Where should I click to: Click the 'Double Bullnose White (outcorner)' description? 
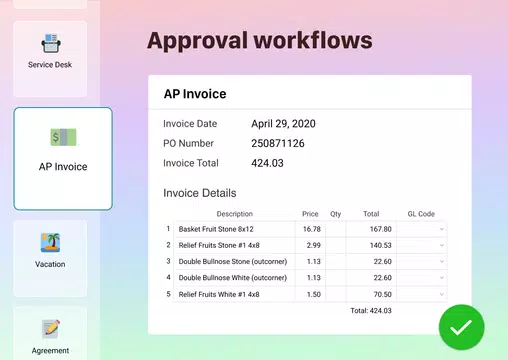[233, 278]
